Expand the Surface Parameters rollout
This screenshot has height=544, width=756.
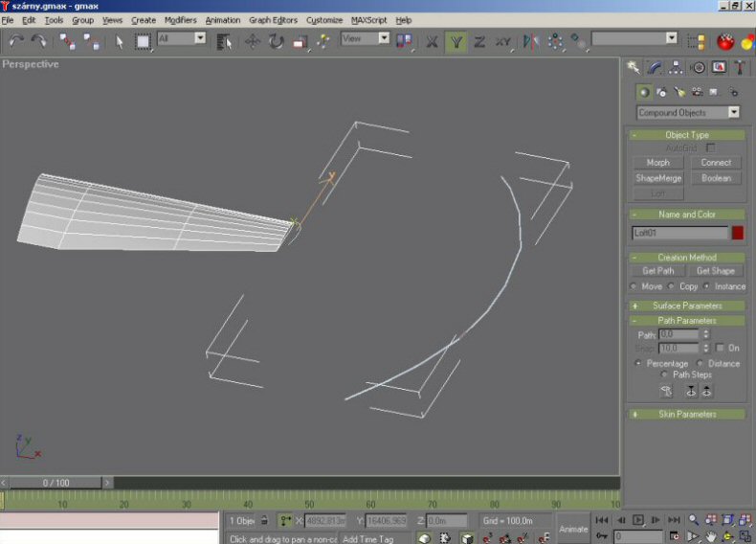(x=688, y=306)
